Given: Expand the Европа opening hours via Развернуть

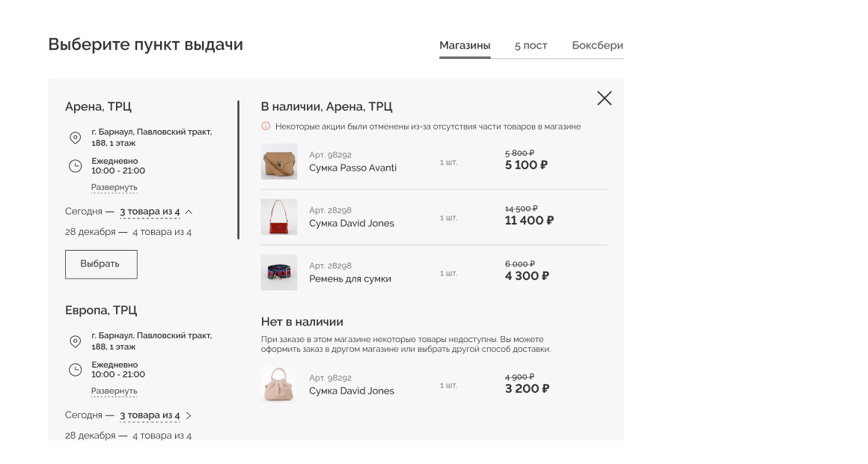Looking at the screenshot, I should (114, 391).
